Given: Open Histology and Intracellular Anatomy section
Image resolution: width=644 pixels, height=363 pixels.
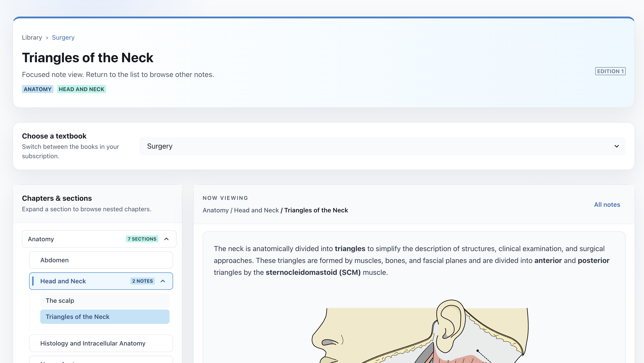Looking at the screenshot, I should click(x=101, y=343).
